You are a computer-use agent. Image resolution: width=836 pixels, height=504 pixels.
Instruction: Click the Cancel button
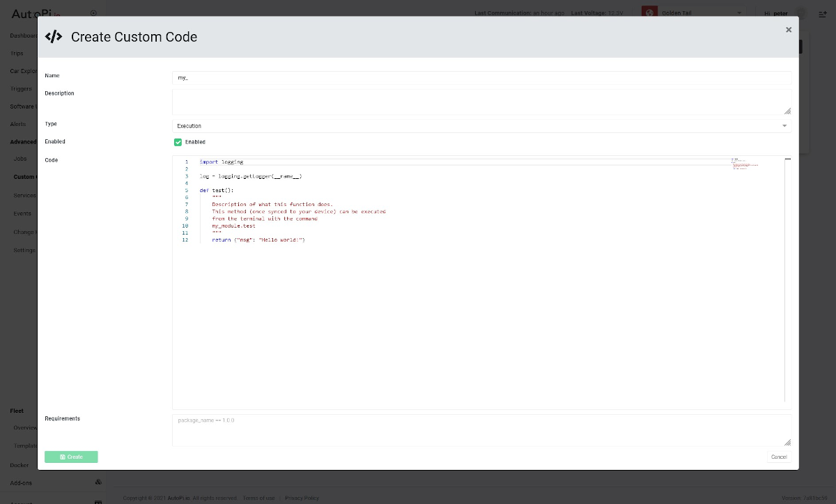pos(779,457)
